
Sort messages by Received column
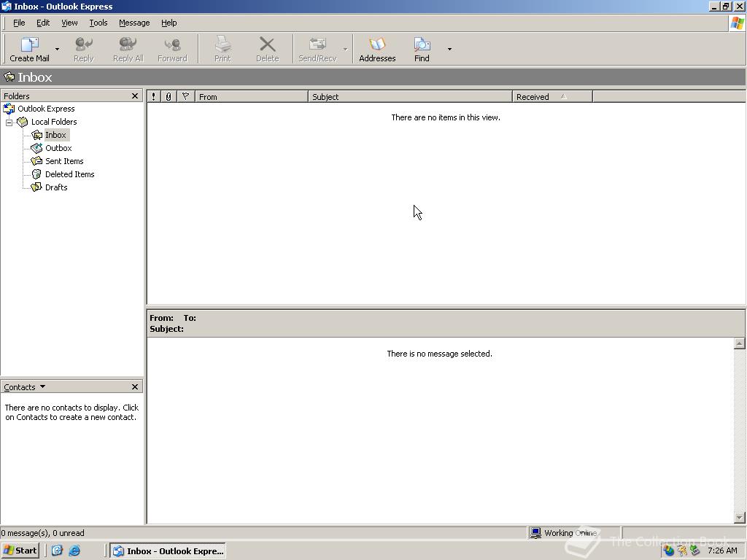tap(553, 97)
